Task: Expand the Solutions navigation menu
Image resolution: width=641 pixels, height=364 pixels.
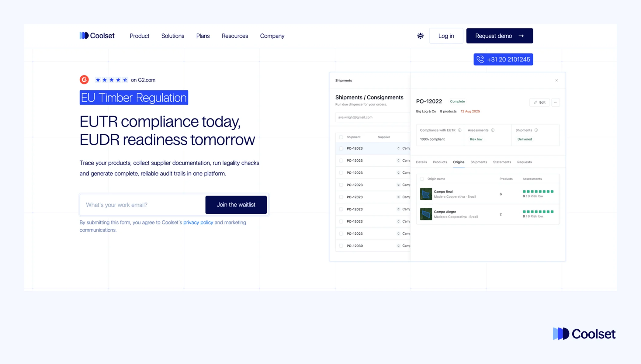Action: pyautogui.click(x=172, y=36)
